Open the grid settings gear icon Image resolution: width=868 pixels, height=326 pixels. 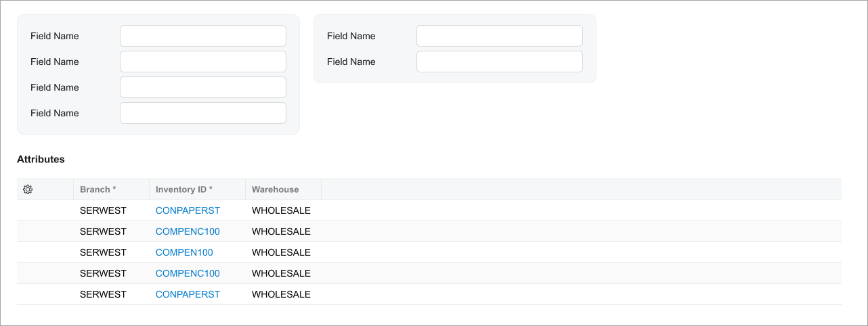(28, 189)
